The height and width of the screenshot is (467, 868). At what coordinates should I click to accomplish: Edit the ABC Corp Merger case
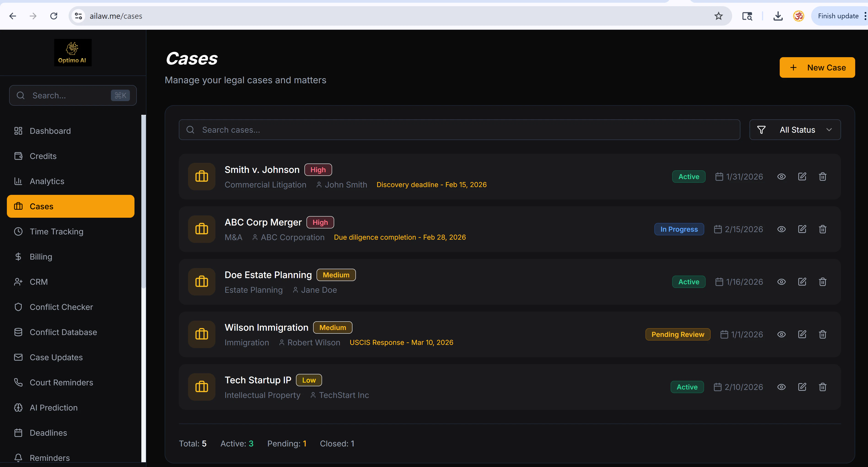click(802, 229)
